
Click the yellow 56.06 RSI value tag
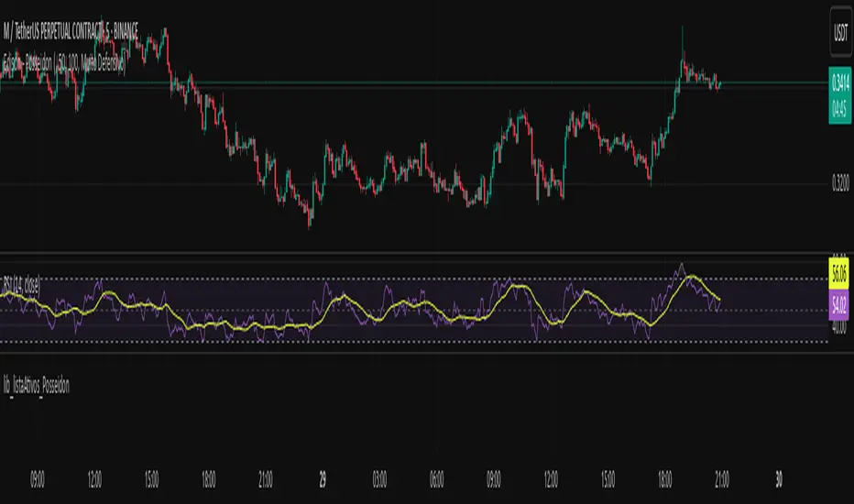[839, 273]
